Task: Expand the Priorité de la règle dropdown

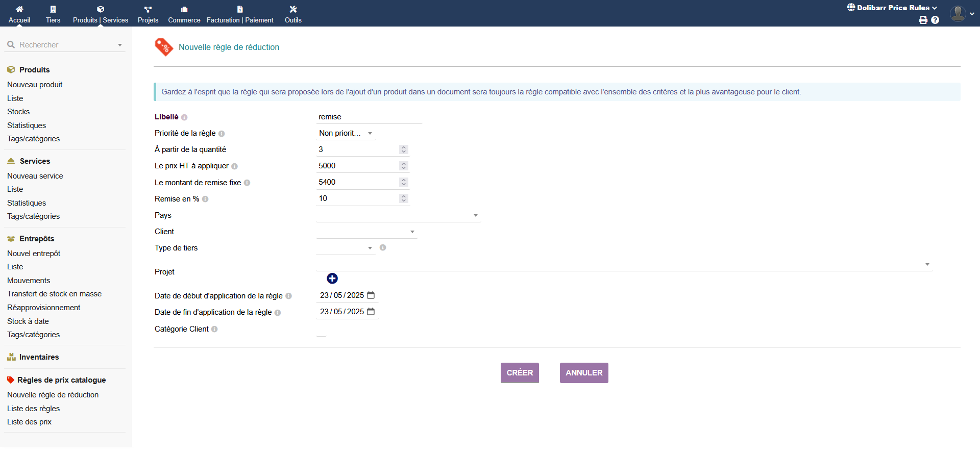Action: 346,133
